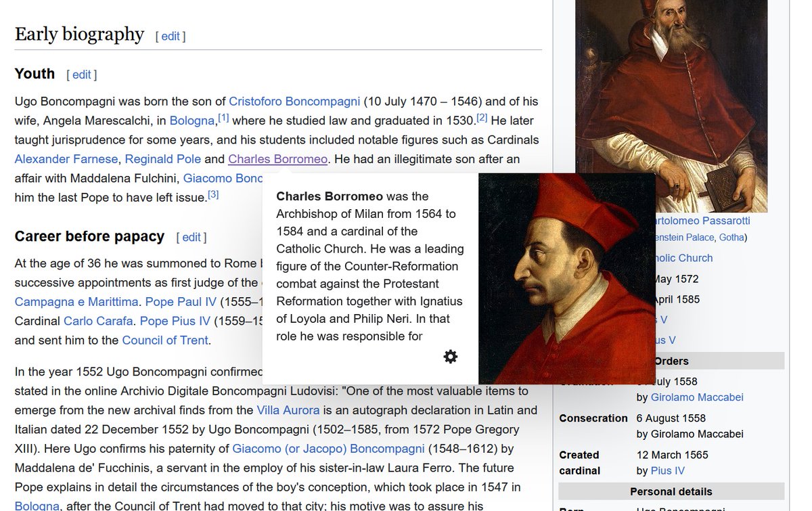Follow citation reference [1]
812x511 pixels.
click(x=223, y=118)
